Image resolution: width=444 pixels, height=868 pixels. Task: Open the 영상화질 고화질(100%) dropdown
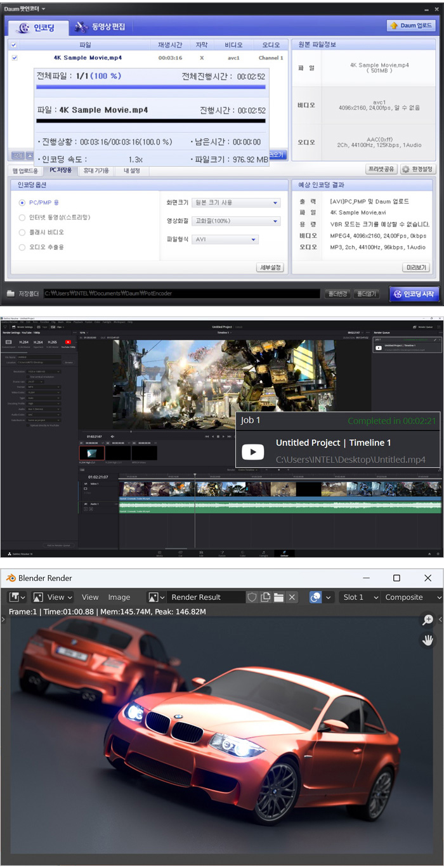point(236,221)
